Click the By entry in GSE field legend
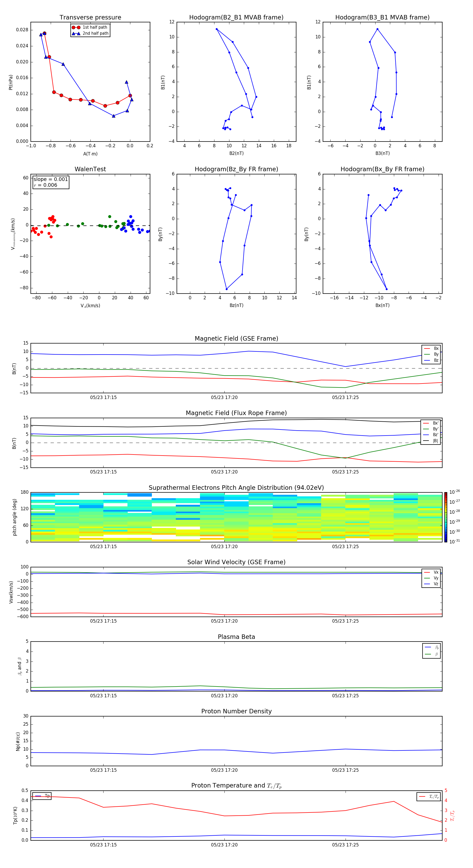This screenshot has width=473, height=868. 431,354
